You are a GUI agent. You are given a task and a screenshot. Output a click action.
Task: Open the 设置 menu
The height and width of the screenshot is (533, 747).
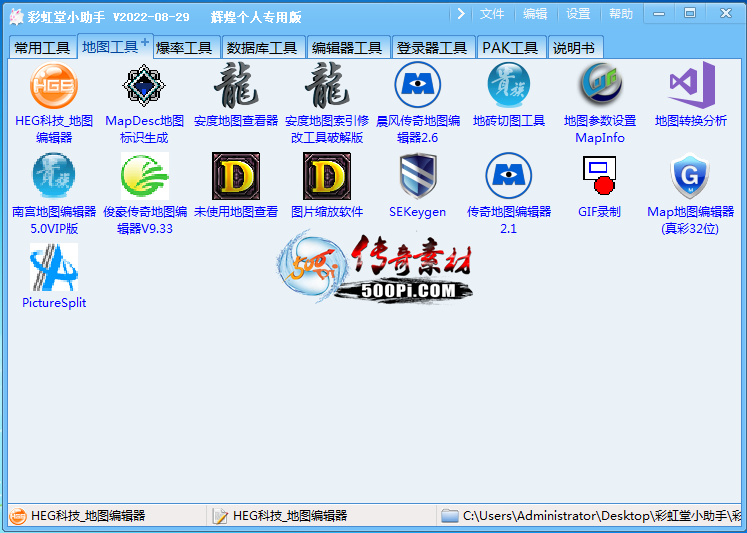coord(578,14)
